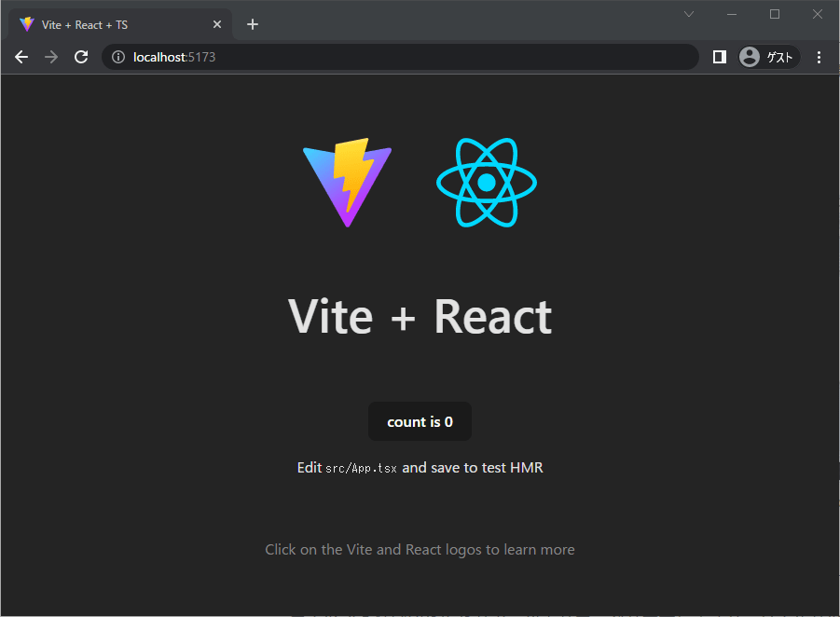Click the Vite lightning bolt logo

(347, 182)
